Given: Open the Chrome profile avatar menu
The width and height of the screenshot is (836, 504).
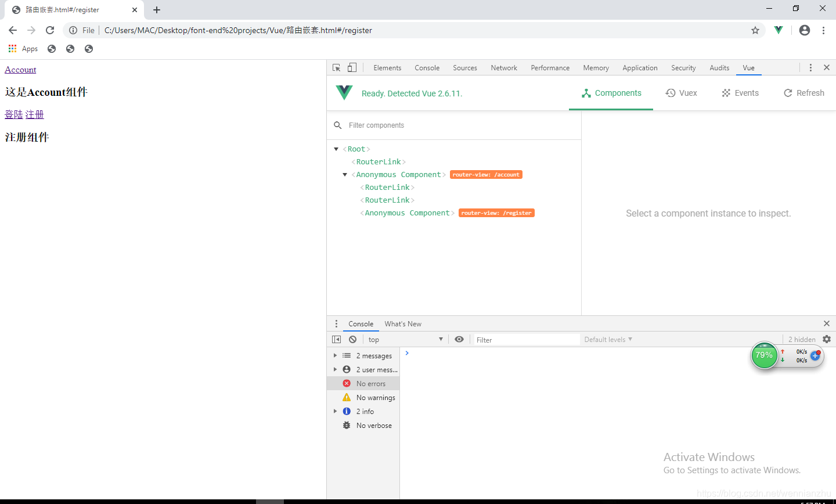Looking at the screenshot, I should [805, 30].
